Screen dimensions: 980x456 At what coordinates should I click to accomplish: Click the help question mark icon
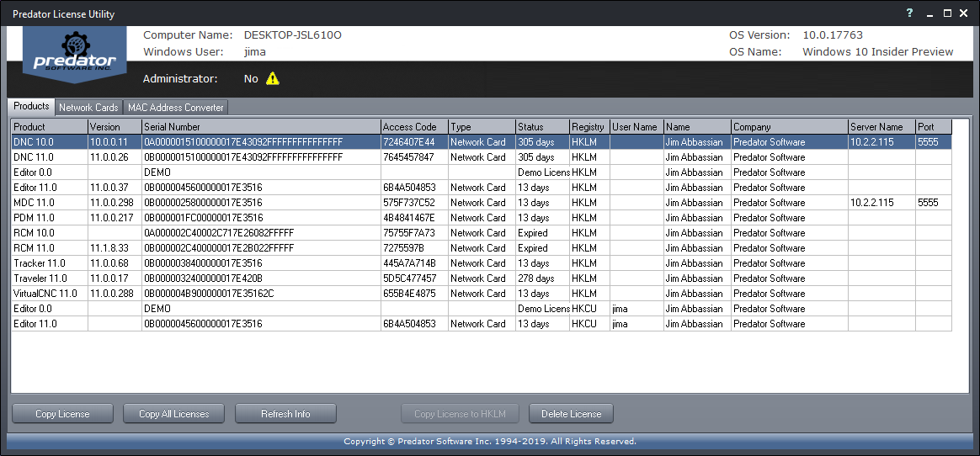click(909, 13)
